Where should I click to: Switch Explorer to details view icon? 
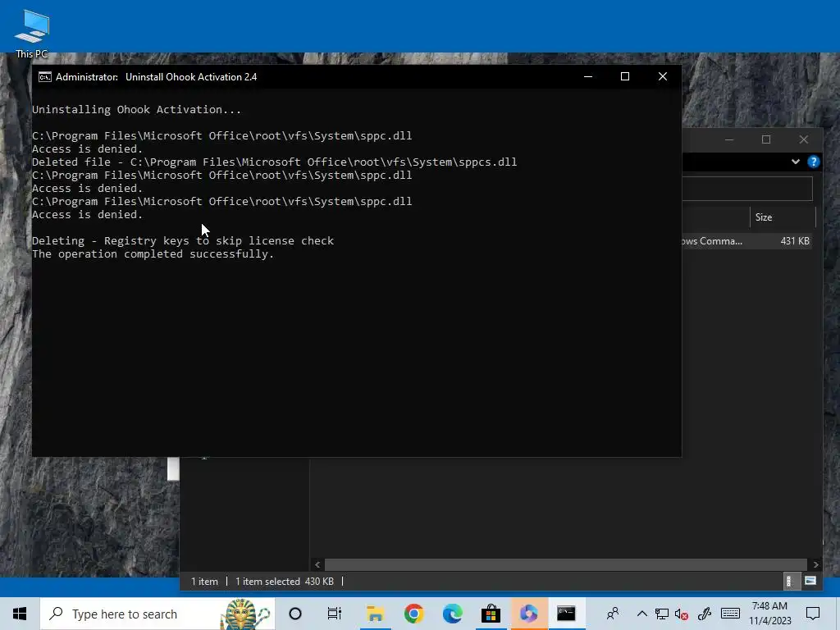coord(788,582)
